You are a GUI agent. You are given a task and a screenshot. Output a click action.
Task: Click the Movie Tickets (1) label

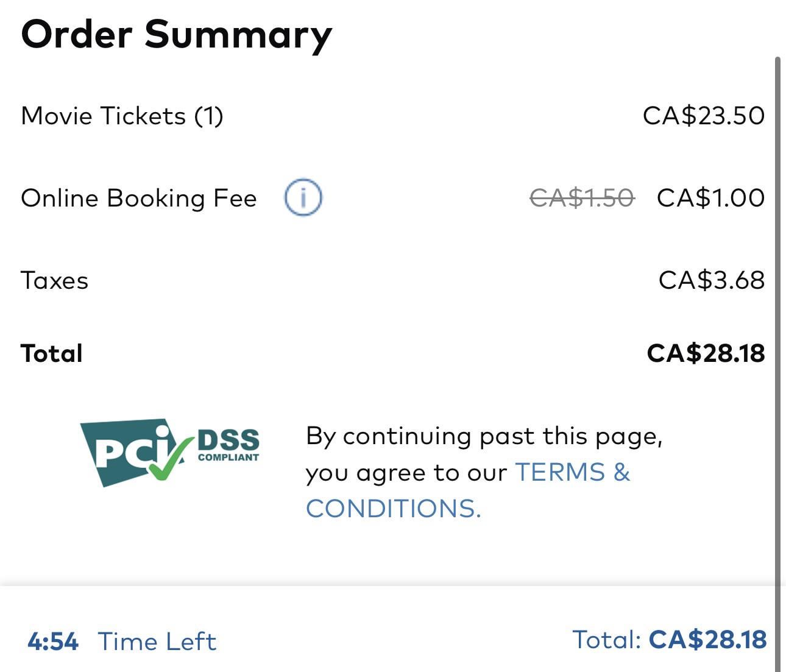coord(122,116)
